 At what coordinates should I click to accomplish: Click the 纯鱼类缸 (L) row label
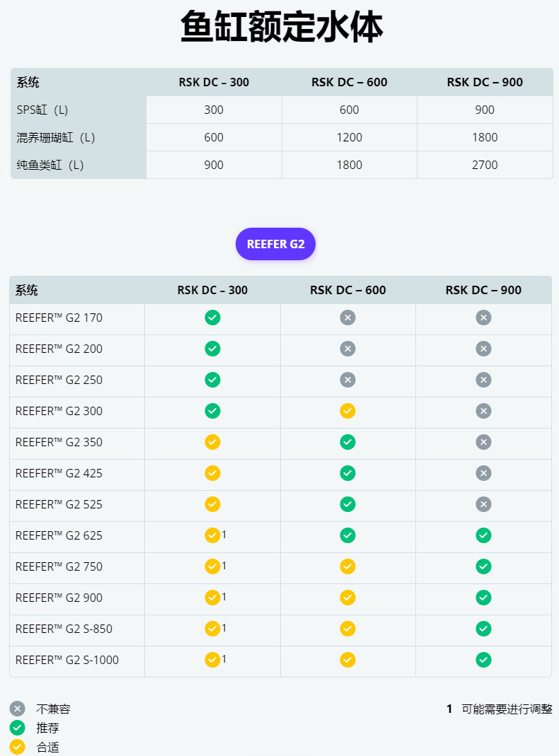click(x=50, y=165)
